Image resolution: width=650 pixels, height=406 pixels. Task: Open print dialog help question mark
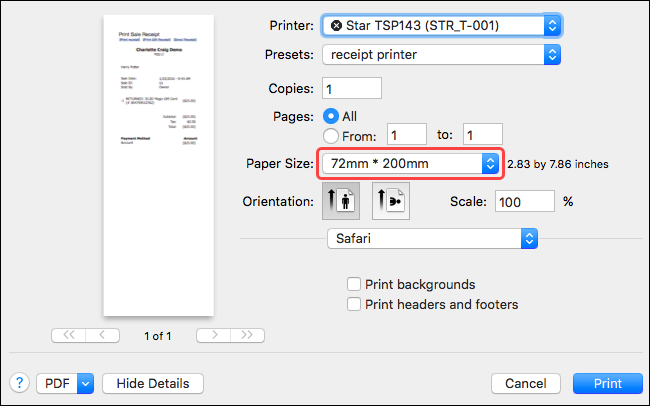coord(19,383)
